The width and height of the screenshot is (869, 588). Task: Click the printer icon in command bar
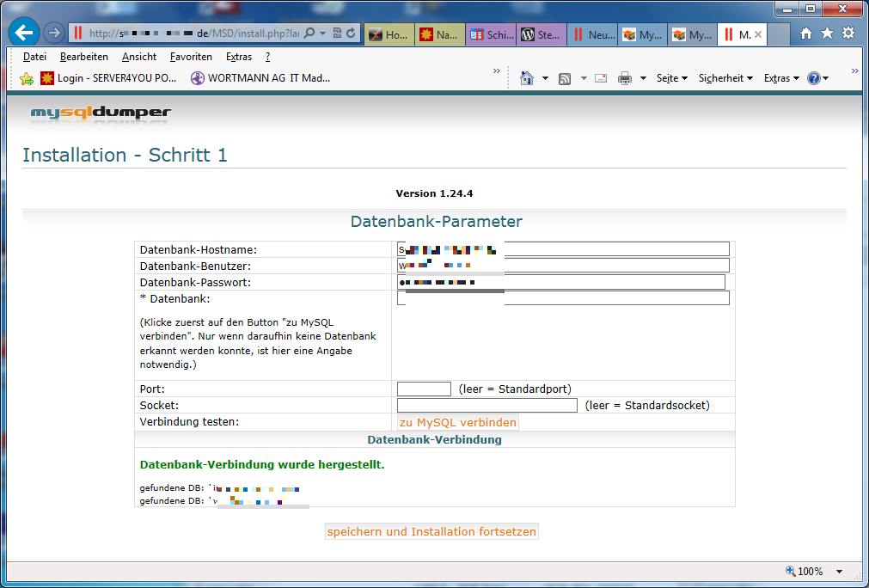[625, 78]
